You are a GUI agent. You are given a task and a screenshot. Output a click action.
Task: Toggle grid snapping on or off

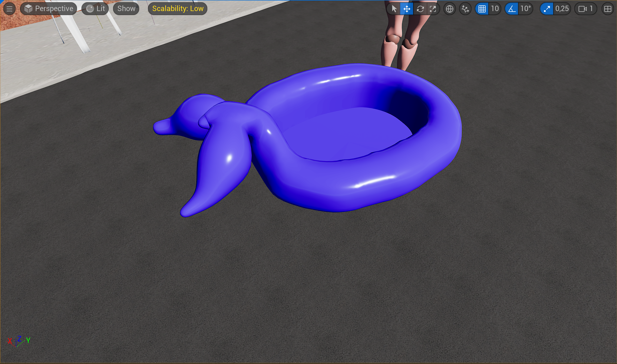pyautogui.click(x=482, y=9)
